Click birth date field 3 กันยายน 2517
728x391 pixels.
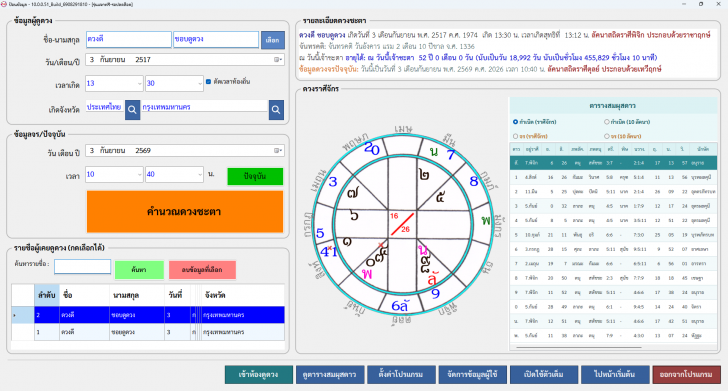(x=185, y=59)
